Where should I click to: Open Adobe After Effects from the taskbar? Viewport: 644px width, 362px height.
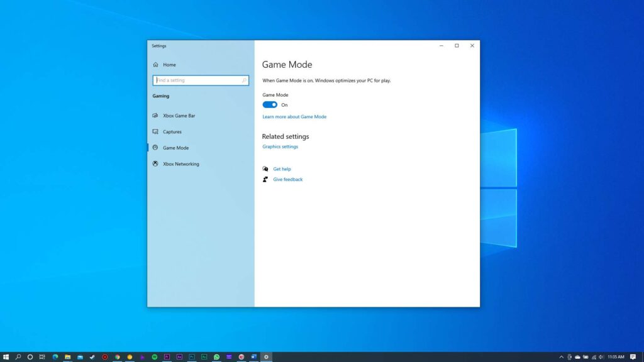tap(179, 357)
